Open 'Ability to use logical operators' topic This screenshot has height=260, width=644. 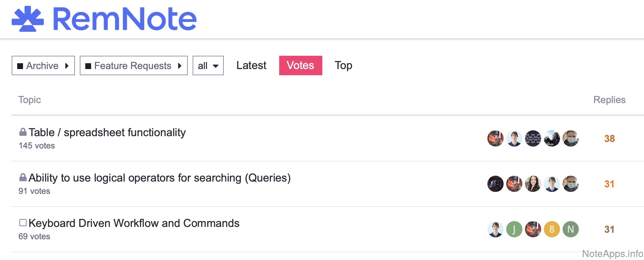tap(160, 178)
